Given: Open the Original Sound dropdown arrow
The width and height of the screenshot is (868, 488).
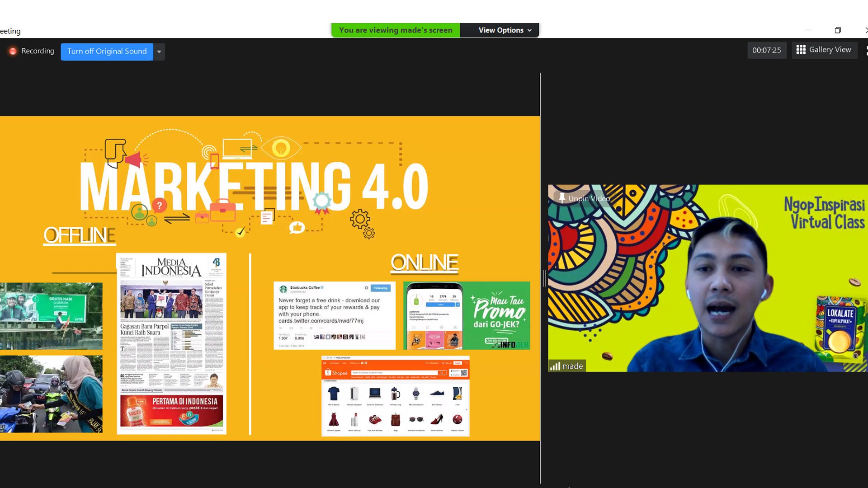Looking at the screenshot, I should pos(159,52).
